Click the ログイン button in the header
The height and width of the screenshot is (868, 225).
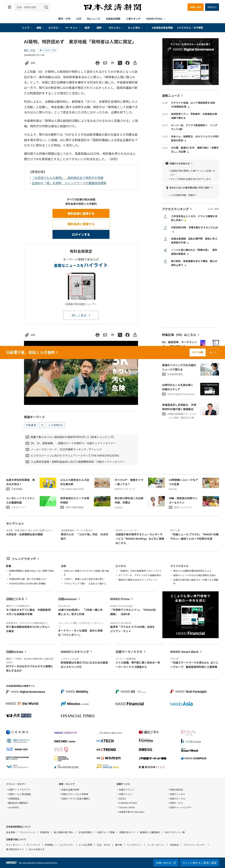(212, 7)
